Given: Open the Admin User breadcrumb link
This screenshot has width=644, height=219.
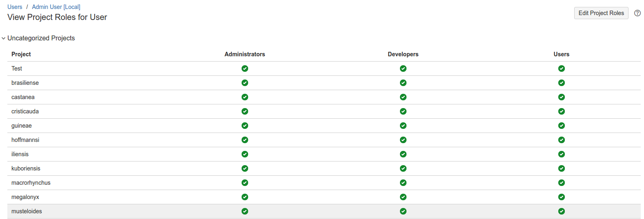Looking at the screenshot, I should (x=47, y=7).
